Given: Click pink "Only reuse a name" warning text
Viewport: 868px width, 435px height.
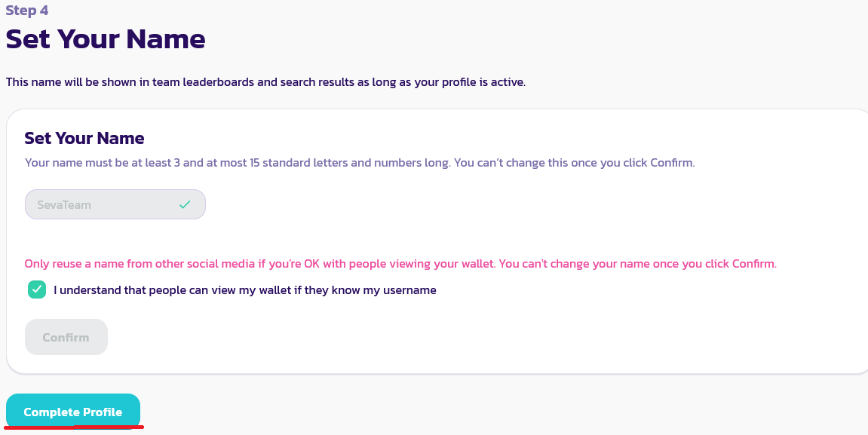Looking at the screenshot, I should tap(75, 264).
